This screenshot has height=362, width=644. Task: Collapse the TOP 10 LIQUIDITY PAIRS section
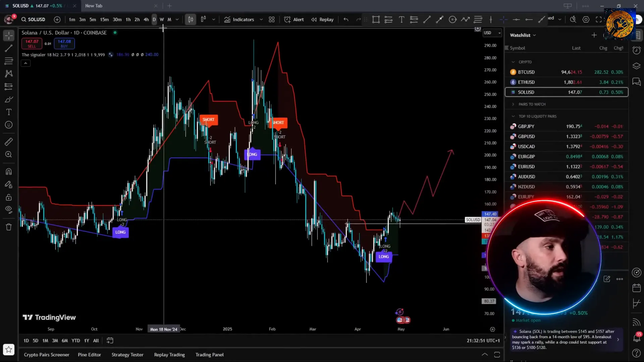[513, 116]
